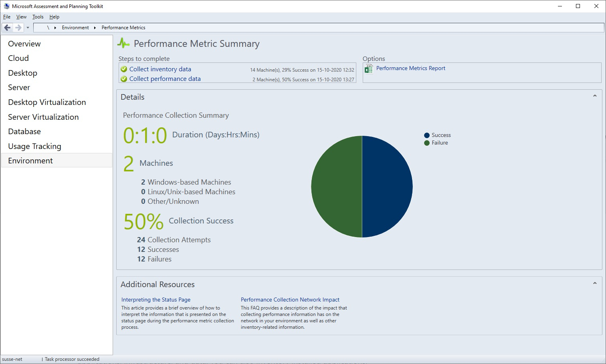Collapse the Additional Resources section
The width and height of the screenshot is (606, 364).
point(594,283)
